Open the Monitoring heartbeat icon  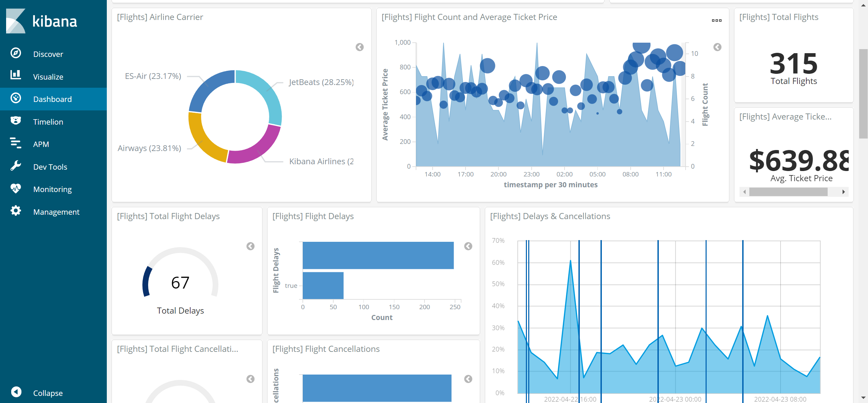coord(16,188)
